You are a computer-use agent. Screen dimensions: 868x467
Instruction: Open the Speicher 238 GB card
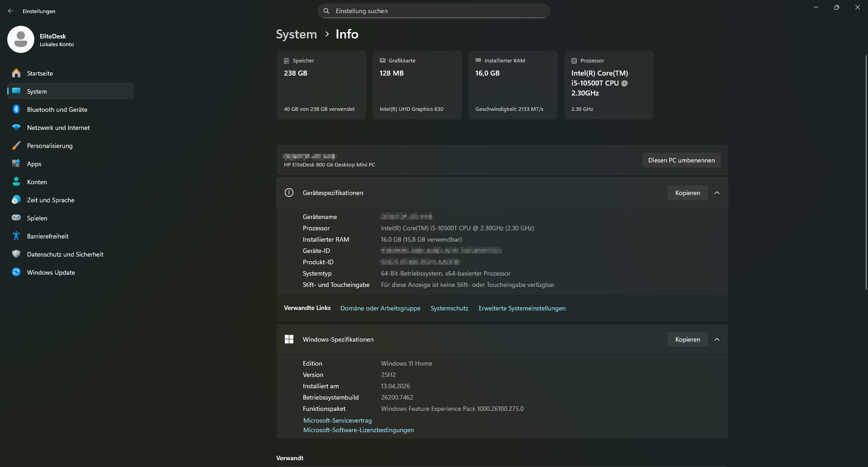tap(321, 85)
